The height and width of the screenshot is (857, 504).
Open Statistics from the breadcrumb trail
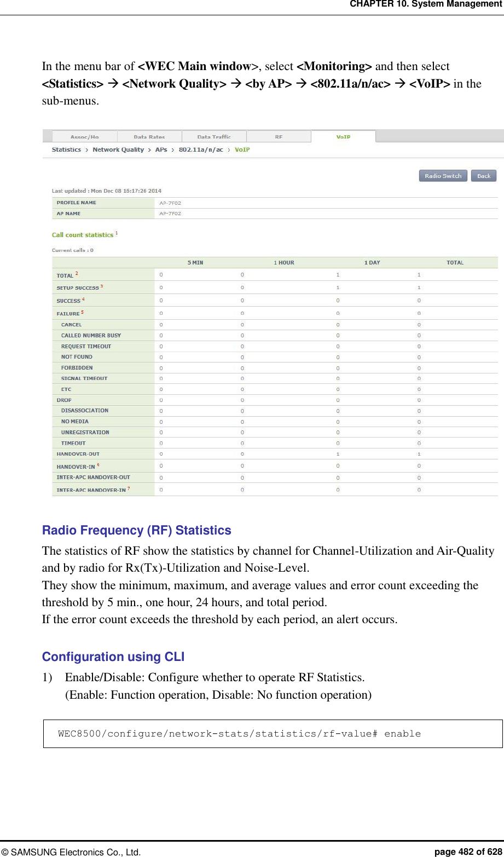(66, 149)
